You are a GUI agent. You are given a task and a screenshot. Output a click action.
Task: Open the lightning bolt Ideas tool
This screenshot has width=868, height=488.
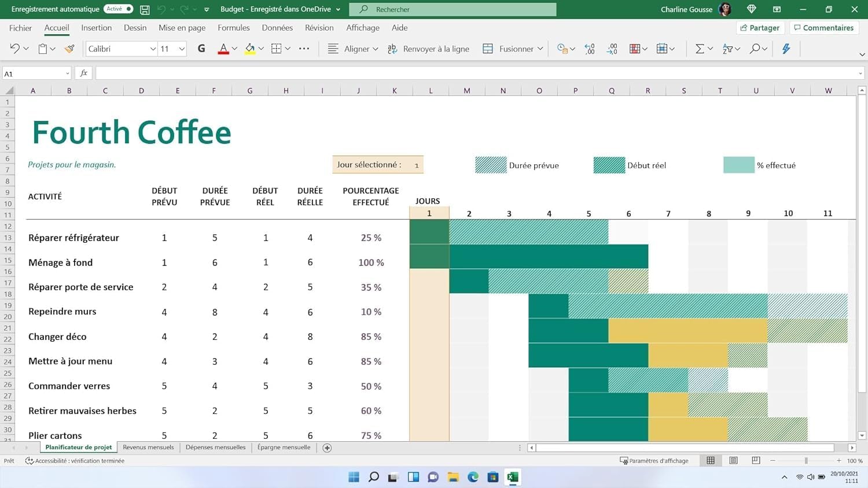[x=786, y=49]
